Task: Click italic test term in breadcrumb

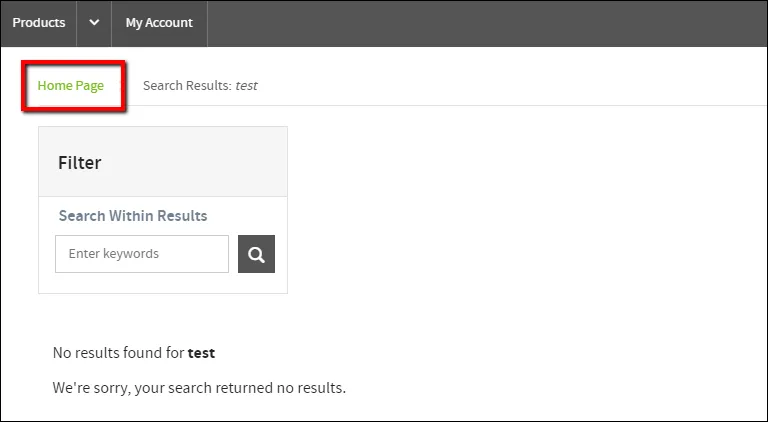Action: (x=246, y=86)
